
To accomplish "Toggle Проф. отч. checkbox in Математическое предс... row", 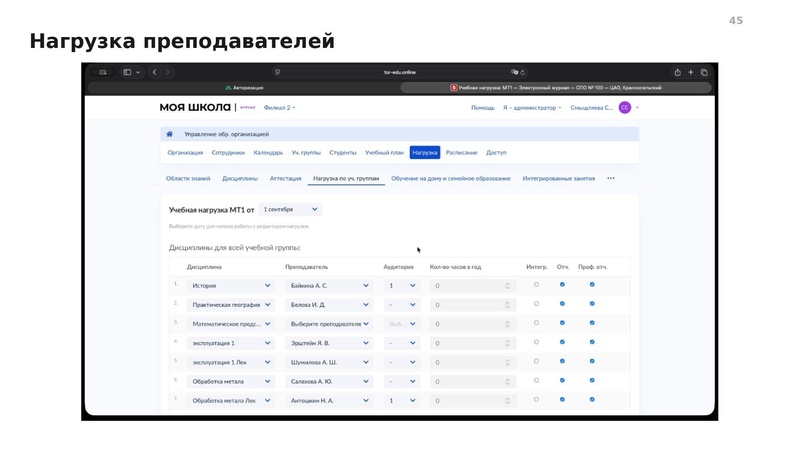I will [x=592, y=323].
